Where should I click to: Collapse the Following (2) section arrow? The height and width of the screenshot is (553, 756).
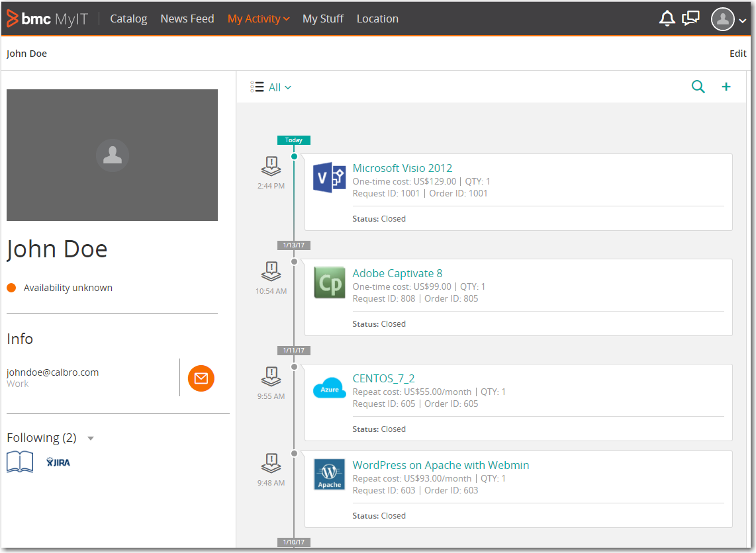click(x=91, y=439)
